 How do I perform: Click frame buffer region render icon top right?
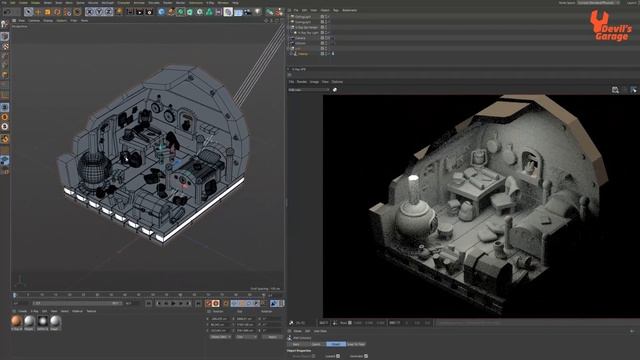[633, 89]
